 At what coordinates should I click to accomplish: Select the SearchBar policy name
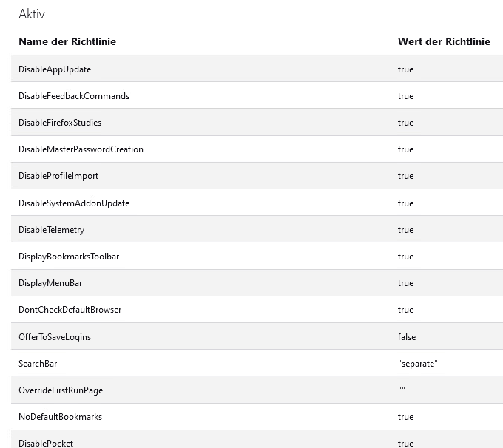(x=38, y=364)
